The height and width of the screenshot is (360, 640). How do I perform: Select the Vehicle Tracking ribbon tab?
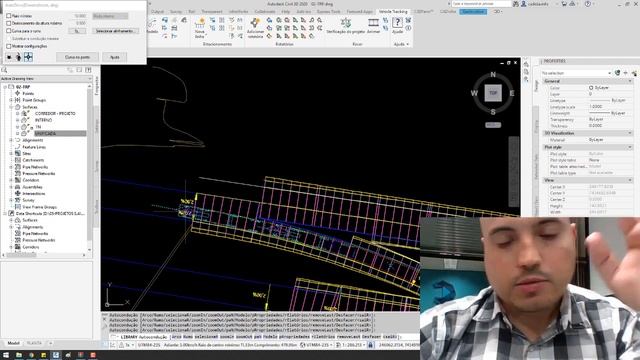coord(393,12)
